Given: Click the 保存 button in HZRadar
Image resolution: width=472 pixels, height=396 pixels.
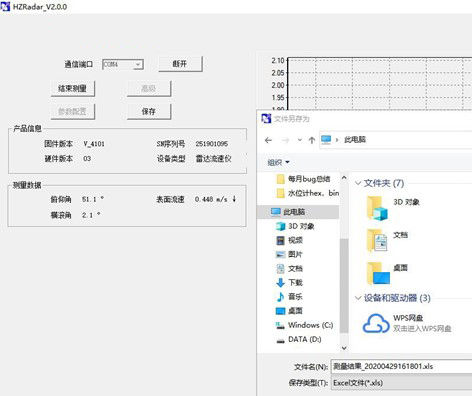Looking at the screenshot, I should [149, 111].
